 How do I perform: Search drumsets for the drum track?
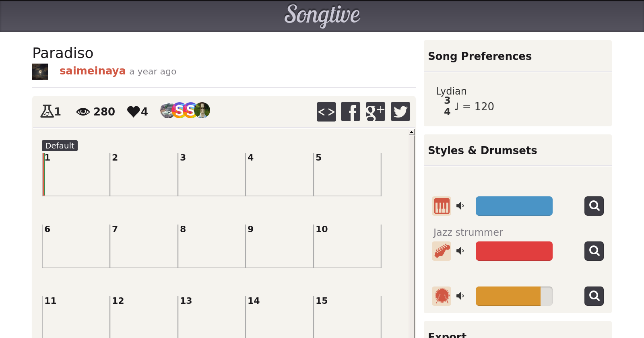(594, 296)
